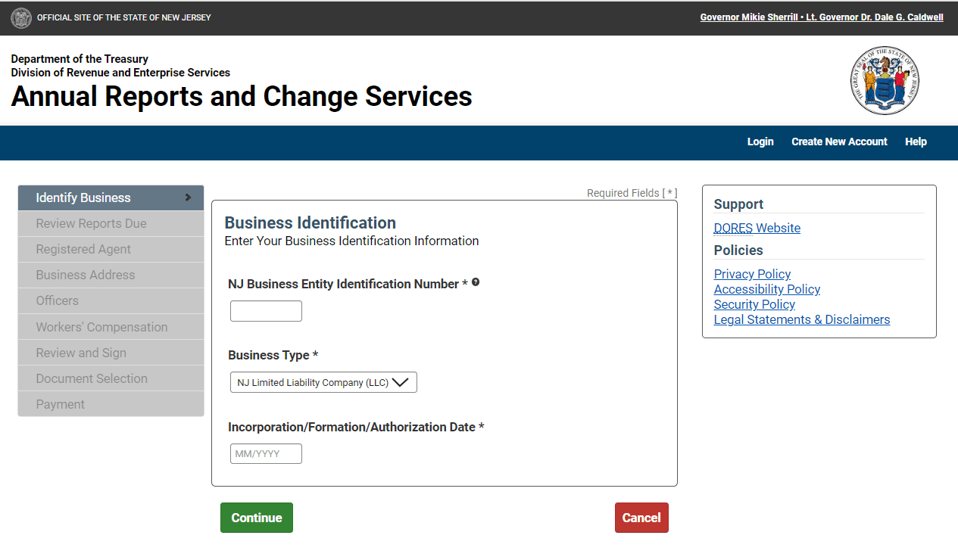Open help tooltip icon beside Entity Identification Number

point(476,282)
